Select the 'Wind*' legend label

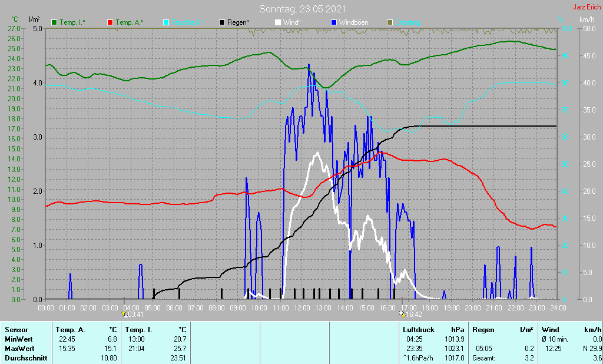click(x=292, y=22)
